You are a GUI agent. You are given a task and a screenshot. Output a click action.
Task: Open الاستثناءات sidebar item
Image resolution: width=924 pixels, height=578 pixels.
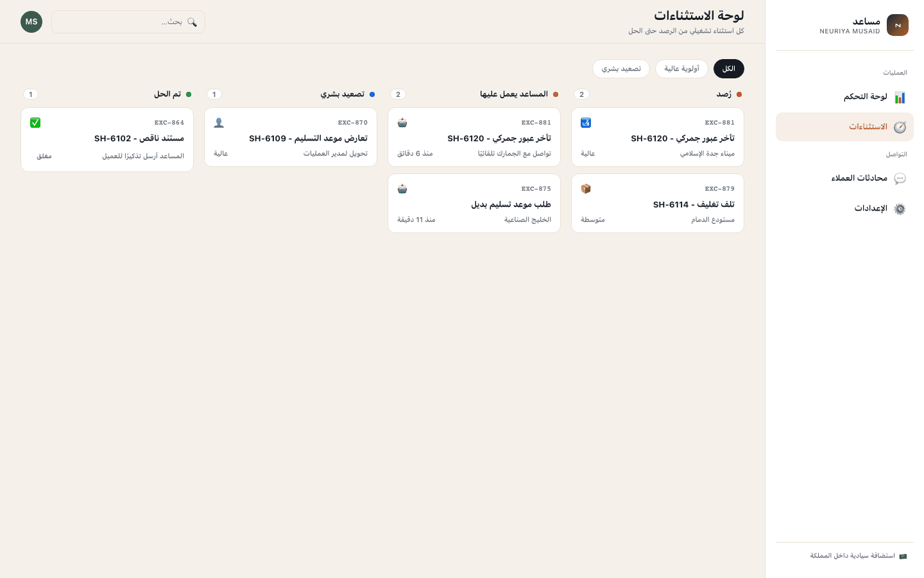844,127
